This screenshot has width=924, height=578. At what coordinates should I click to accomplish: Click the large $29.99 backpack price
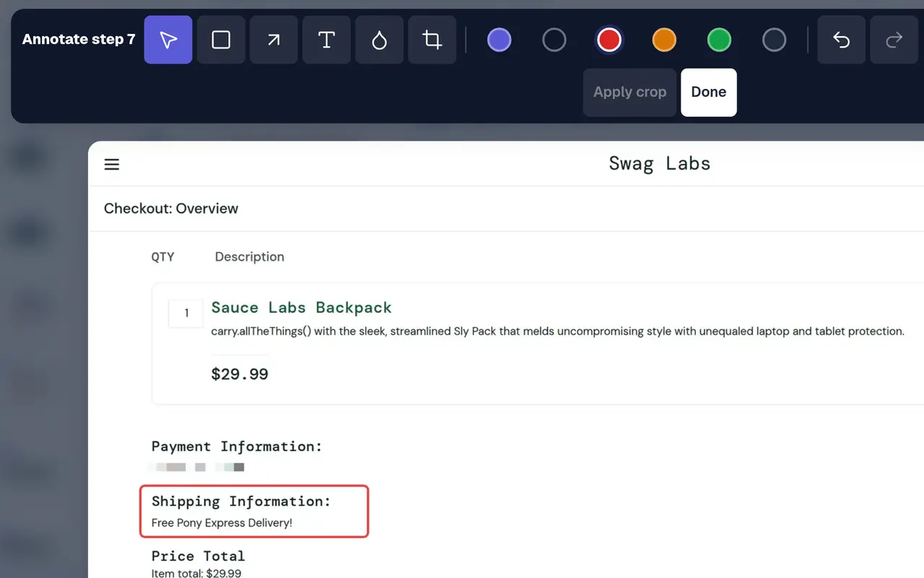click(x=240, y=374)
